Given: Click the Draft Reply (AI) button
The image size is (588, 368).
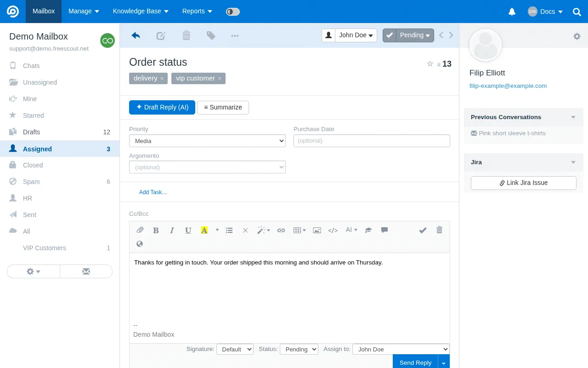Looking at the screenshot, I should point(162,107).
